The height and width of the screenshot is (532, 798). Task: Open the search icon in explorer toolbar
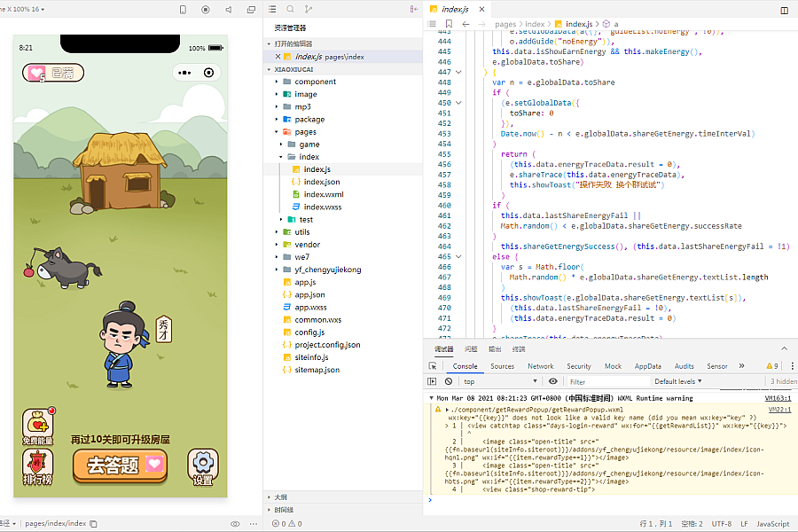coord(290,9)
